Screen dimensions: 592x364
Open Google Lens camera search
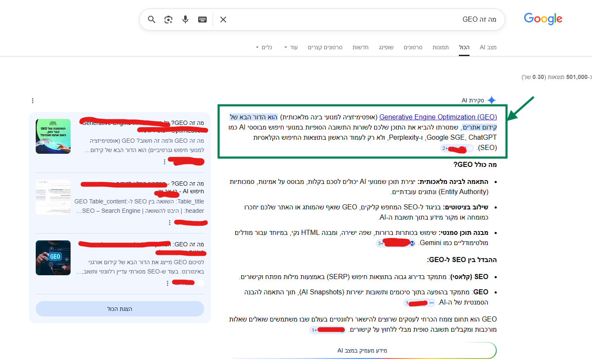pos(168,19)
